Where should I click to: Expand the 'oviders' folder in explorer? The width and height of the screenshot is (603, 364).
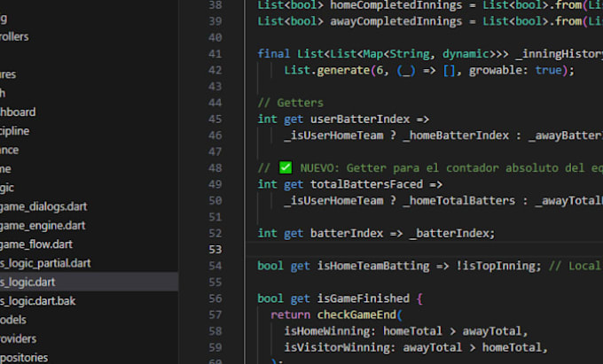pos(18,338)
